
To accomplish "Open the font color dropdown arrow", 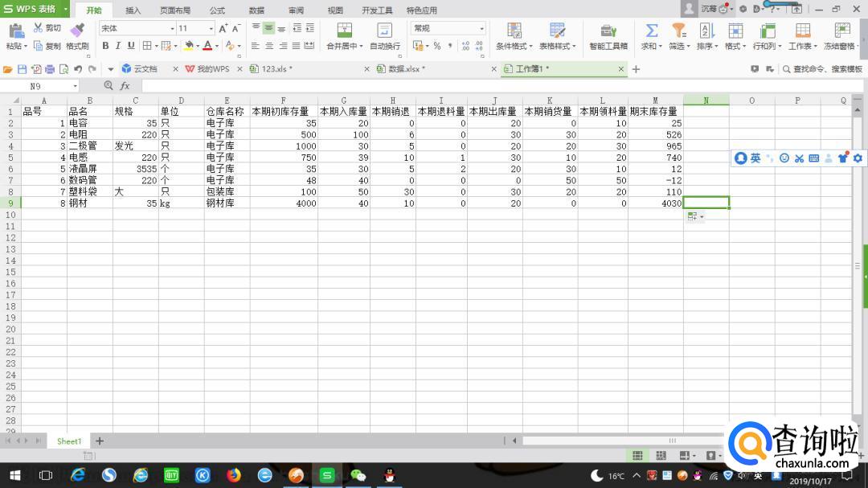I will [x=217, y=46].
